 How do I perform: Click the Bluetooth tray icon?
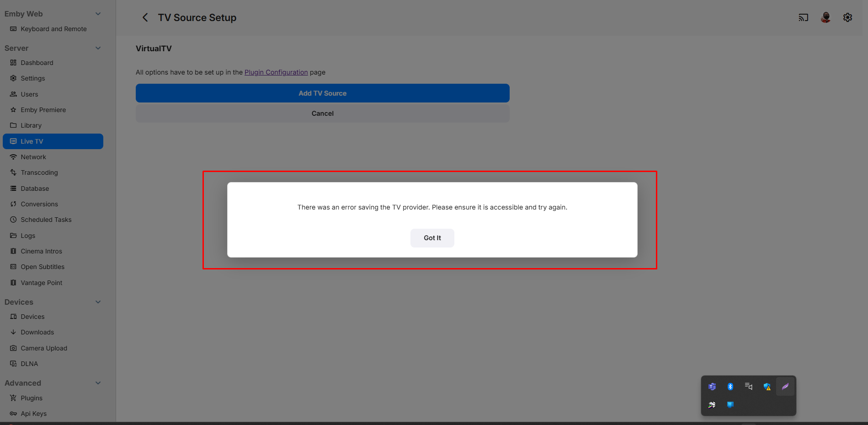(x=730, y=387)
